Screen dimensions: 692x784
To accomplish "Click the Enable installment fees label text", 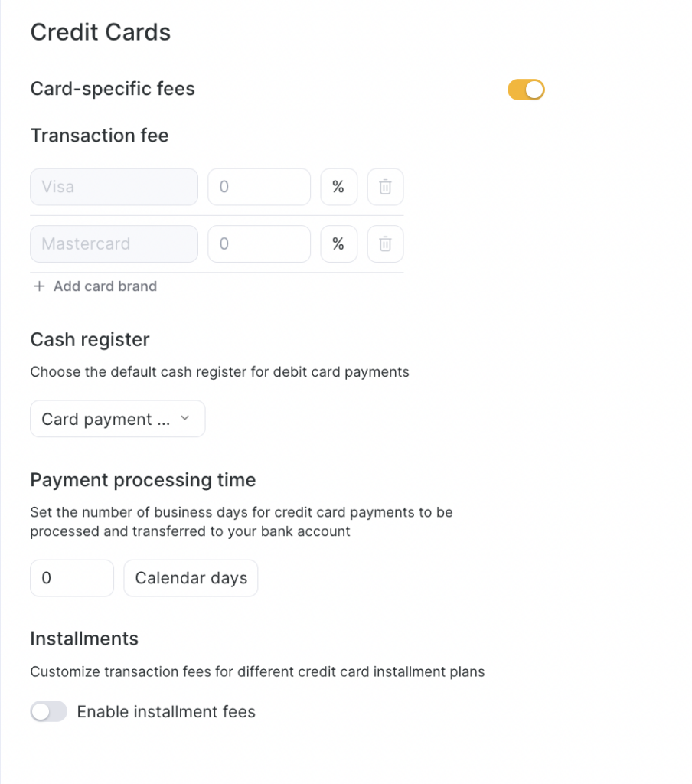I will (166, 712).
